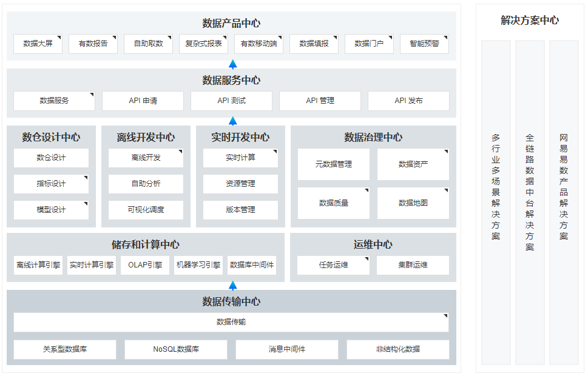Select the 非结构化数据 source box
This screenshot has height=376, width=588.
[x=398, y=350]
